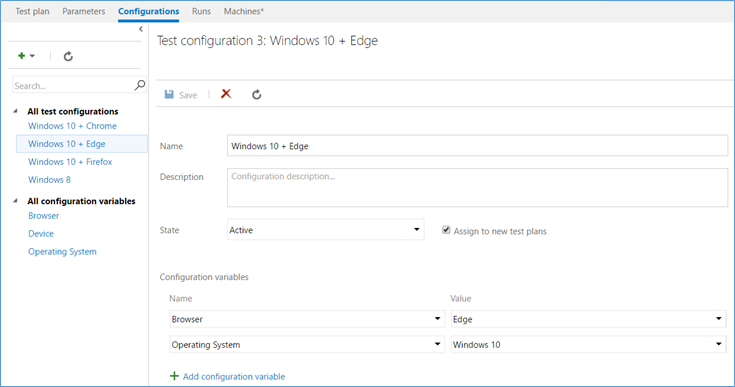
Task: Click the green plus add-new icon
Action: (22, 56)
